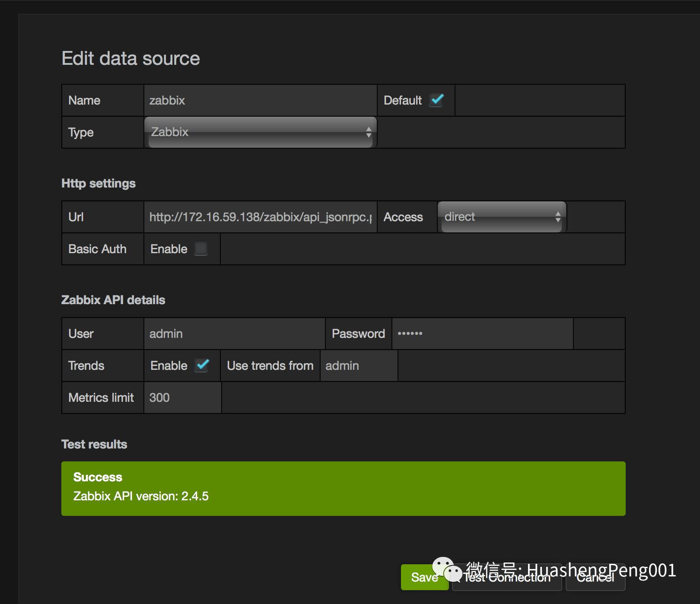
Task: Click the Http settings section title
Action: point(99,183)
